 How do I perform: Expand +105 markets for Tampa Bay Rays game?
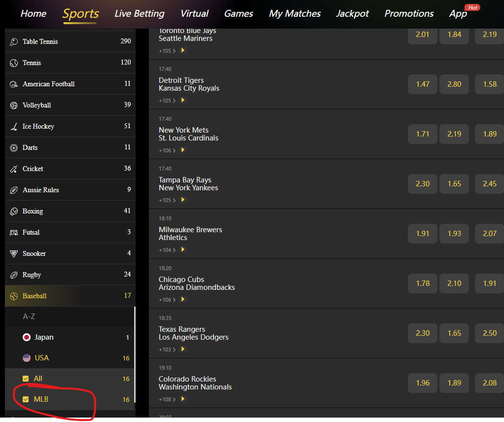[x=167, y=200]
